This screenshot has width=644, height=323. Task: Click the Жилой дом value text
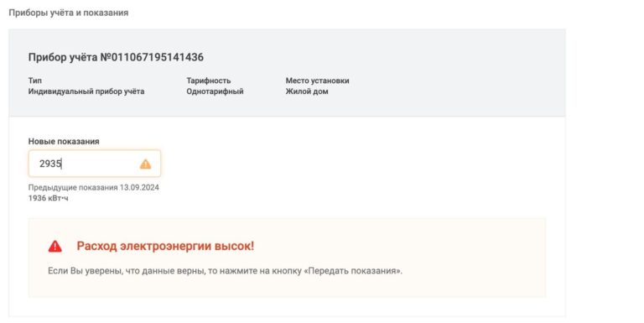coord(307,91)
